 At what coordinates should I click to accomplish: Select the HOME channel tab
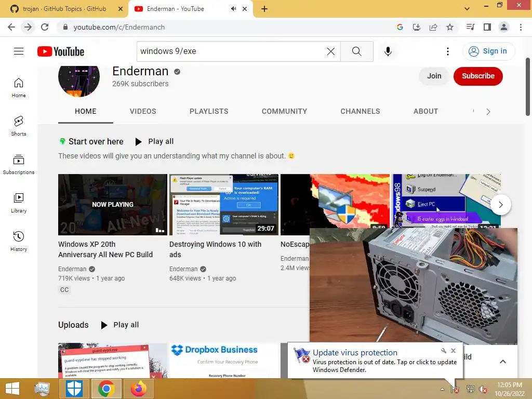[x=86, y=111]
